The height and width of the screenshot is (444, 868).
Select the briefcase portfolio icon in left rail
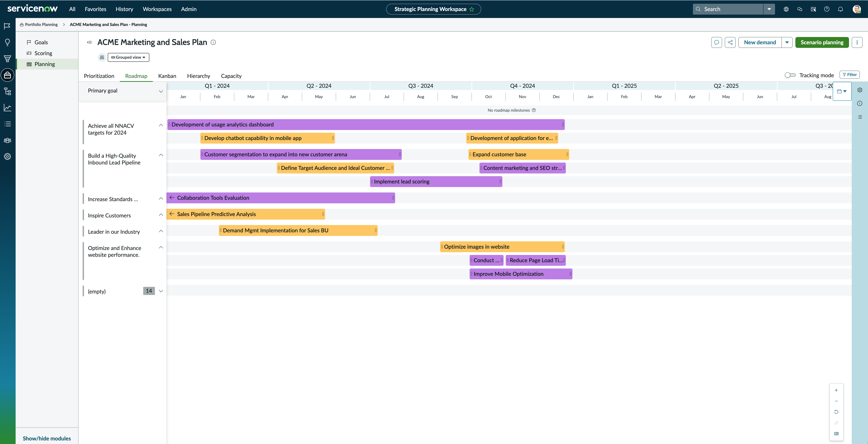click(7, 75)
